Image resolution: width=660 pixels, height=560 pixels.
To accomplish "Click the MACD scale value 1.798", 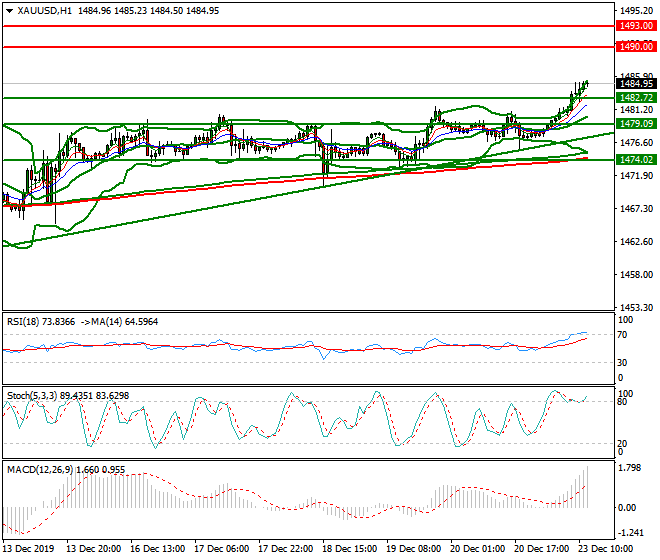I will 629,468.
